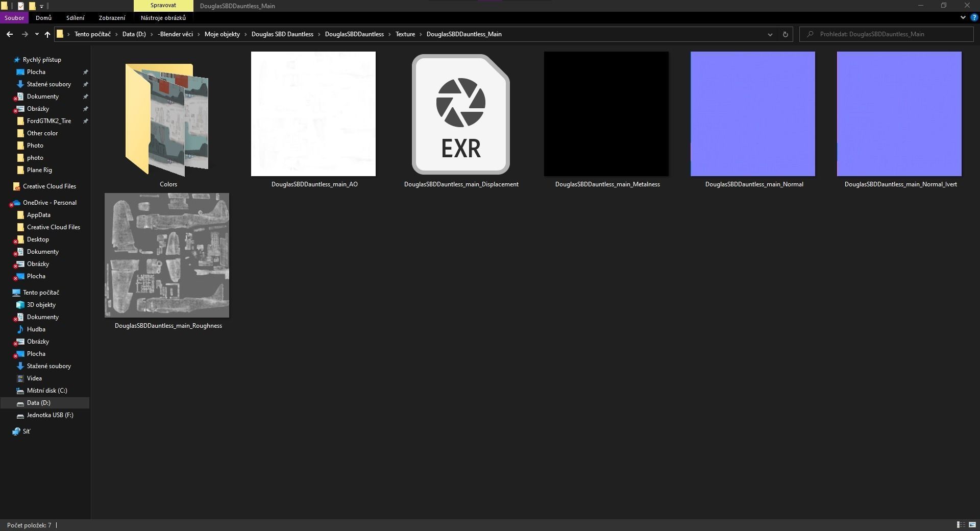Expand the breadcrumb chevron after Data (D:)

click(x=152, y=34)
